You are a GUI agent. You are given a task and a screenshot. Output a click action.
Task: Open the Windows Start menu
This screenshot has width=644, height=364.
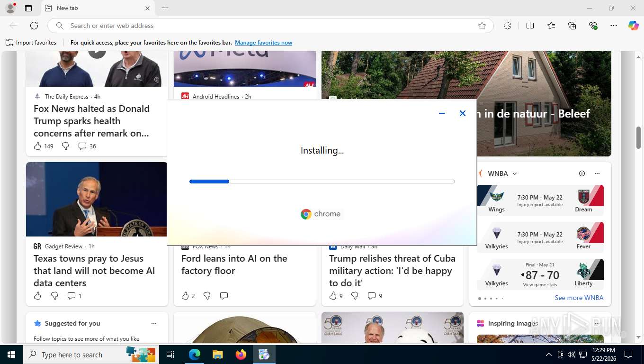coord(11,355)
